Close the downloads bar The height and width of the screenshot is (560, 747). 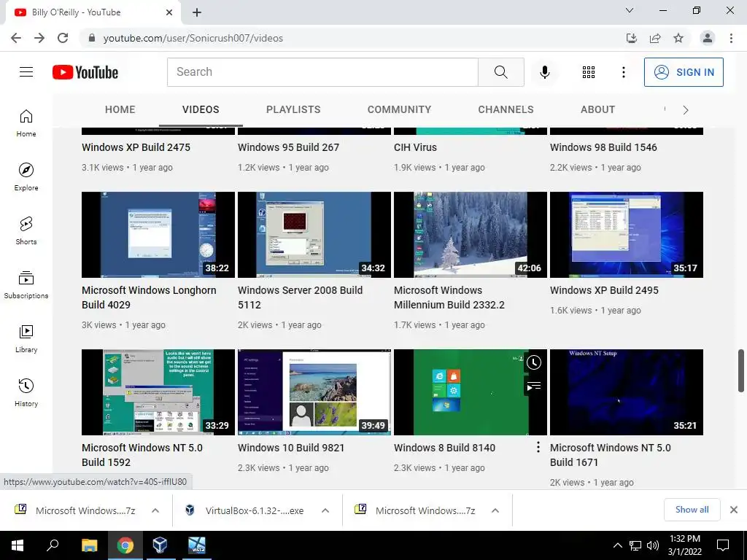(x=734, y=510)
